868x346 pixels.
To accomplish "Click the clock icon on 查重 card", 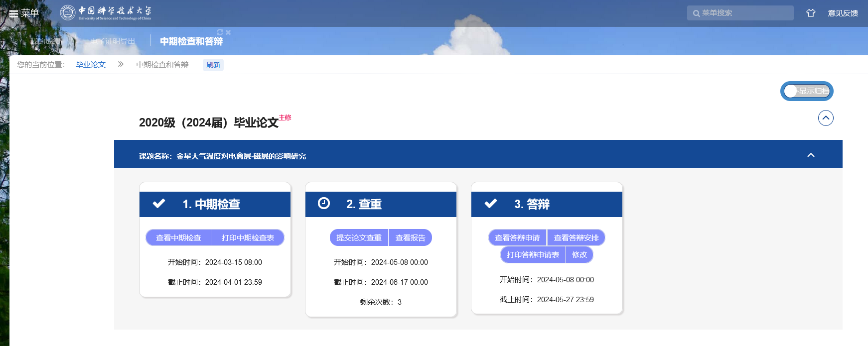I will click(x=324, y=204).
